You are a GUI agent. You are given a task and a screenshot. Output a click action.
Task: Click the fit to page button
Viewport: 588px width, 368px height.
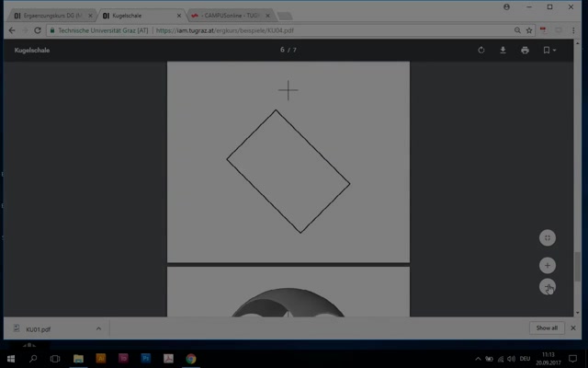[x=548, y=237]
